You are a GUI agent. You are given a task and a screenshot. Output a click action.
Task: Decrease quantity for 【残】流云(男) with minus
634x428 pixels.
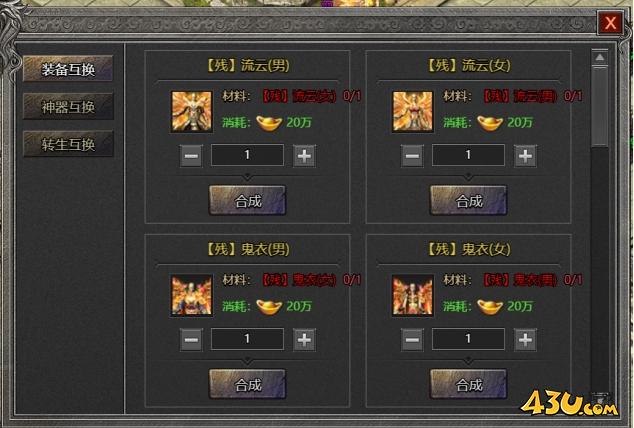[x=191, y=156]
